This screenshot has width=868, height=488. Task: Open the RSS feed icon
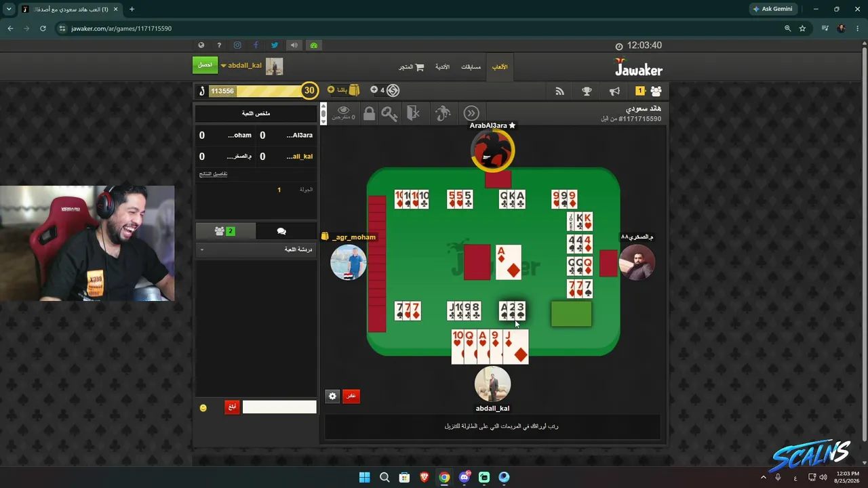tap(559, 91)
